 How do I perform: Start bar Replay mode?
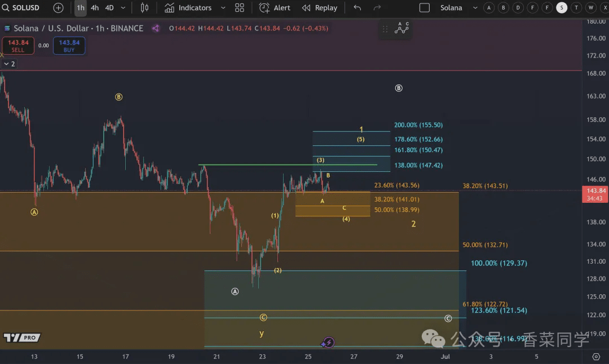(320, 8)
